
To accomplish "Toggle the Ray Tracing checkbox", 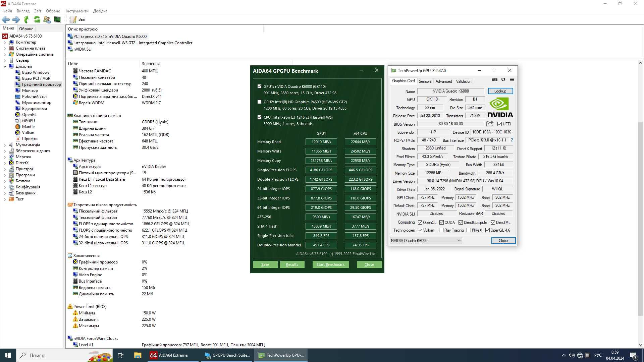I will [441, 230].
